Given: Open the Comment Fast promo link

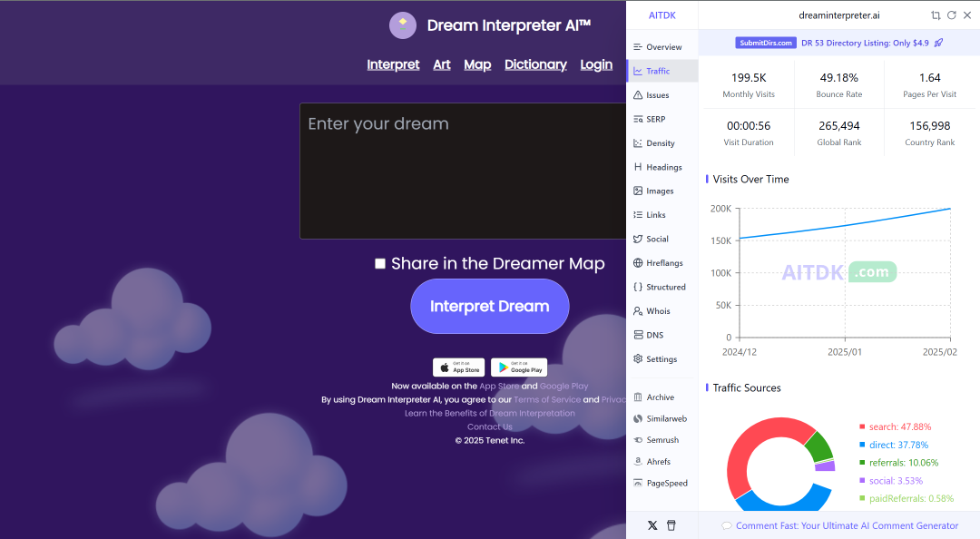Looking at the screenshot, I should pos(847,526).
